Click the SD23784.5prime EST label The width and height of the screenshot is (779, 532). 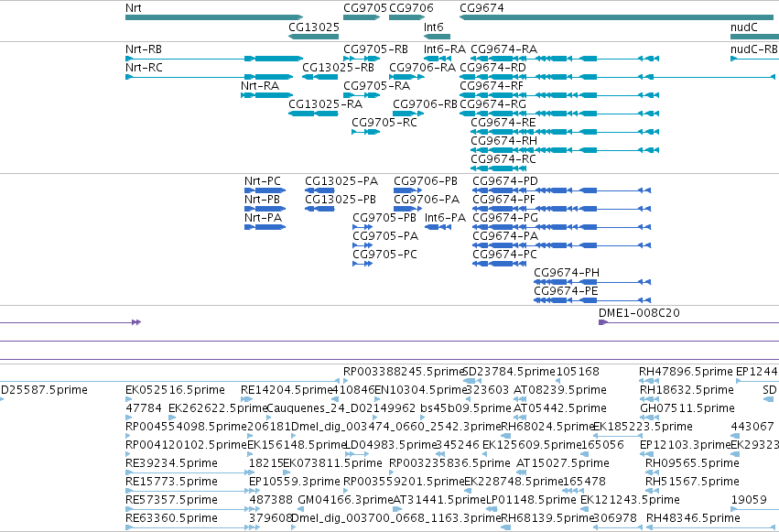pyautogui.click(x=509, y=372)
